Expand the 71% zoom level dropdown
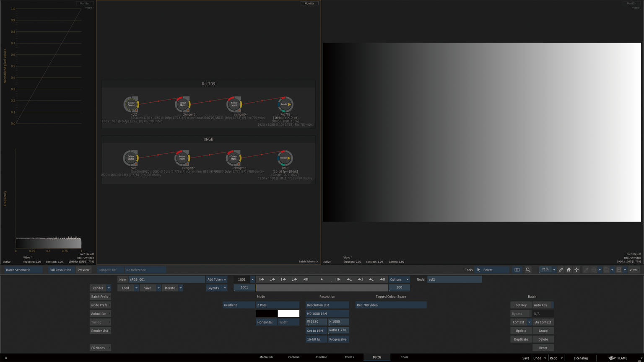 [554, 270]
